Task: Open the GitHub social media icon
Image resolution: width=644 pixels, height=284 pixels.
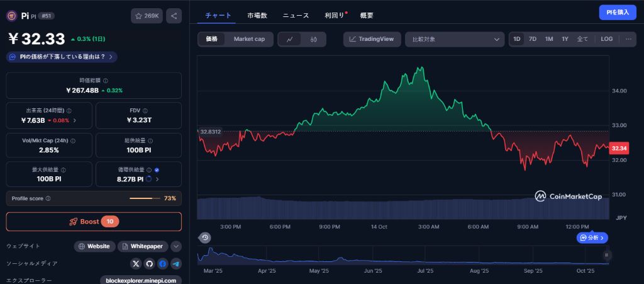Action: (x=149, y=264)
